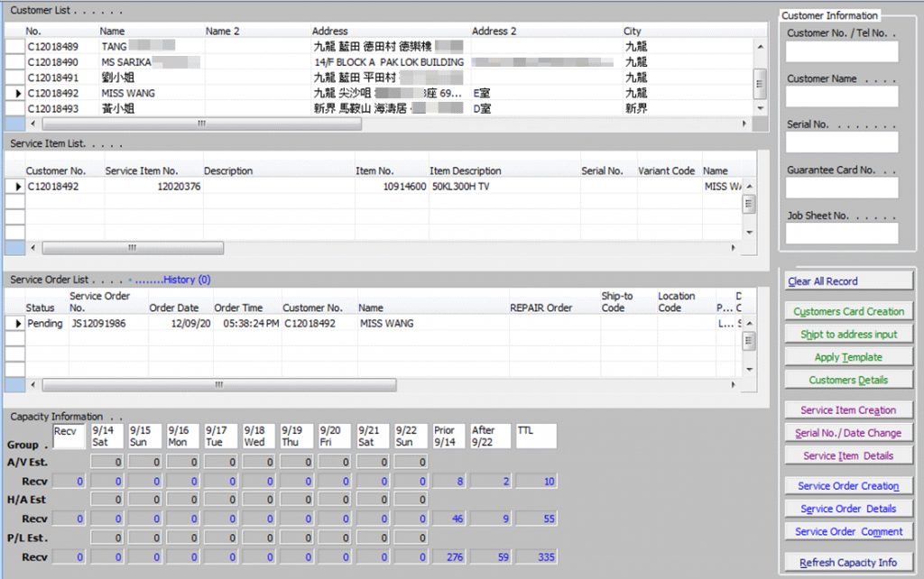
Task: Click into the Job Sheet No. field
Action: pos(842,233)
